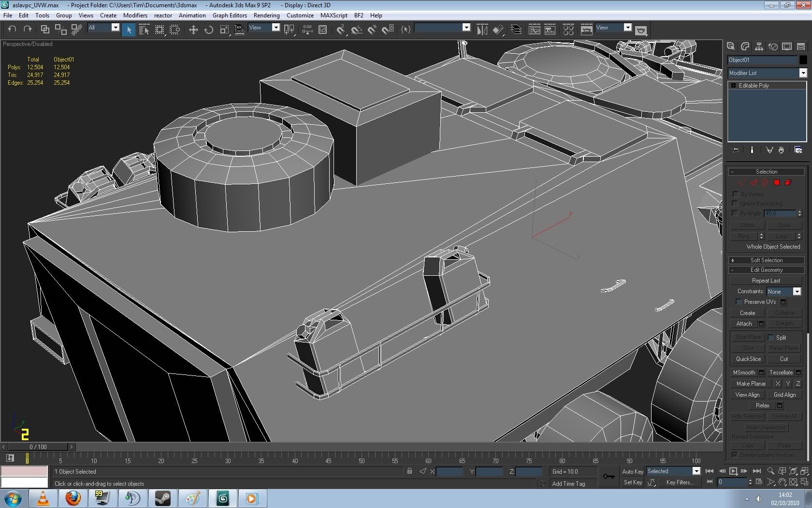Toggle the Split checkbox
This screenshot has height=508, width=812.
[x=771, y=337]
